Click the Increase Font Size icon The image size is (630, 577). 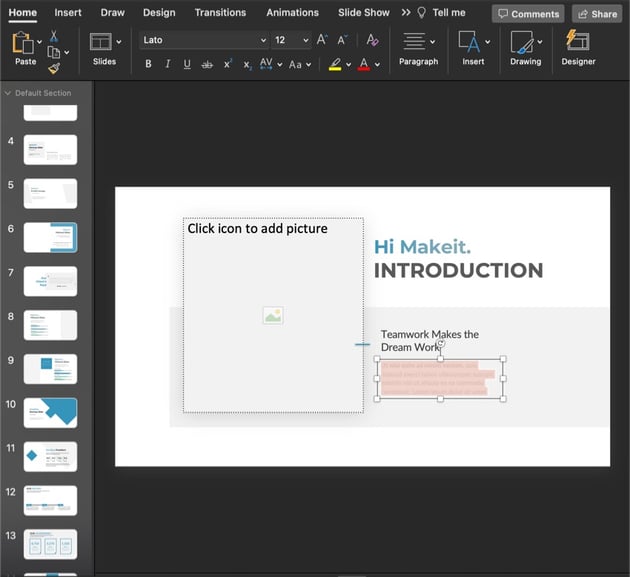321,40
